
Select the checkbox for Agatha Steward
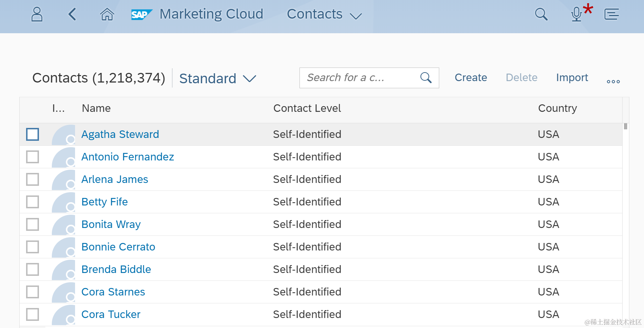[x=33, y=134]
